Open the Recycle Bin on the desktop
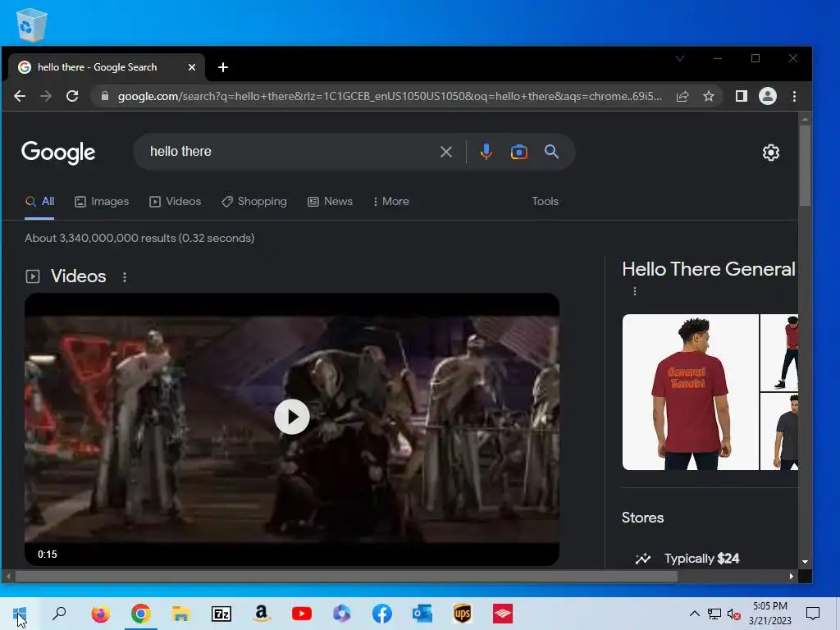Viewport: 840px width, 630px height. pyautogui.click(x=32, y=24)
